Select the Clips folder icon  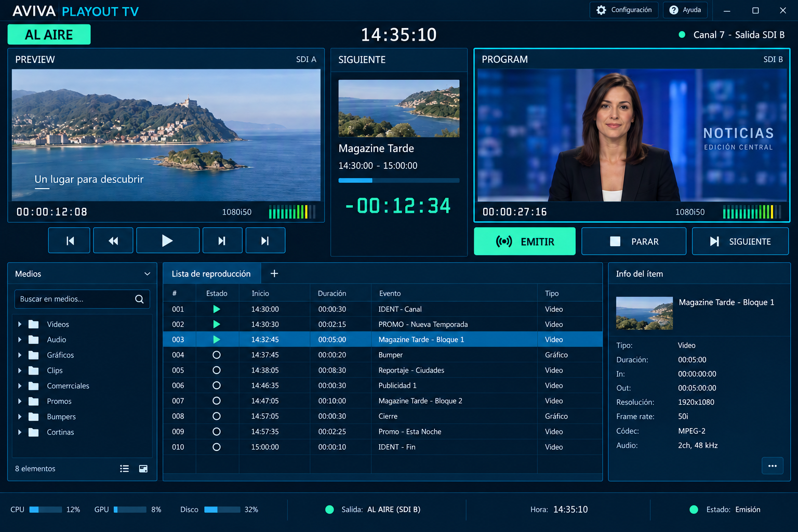coord(34,370)
